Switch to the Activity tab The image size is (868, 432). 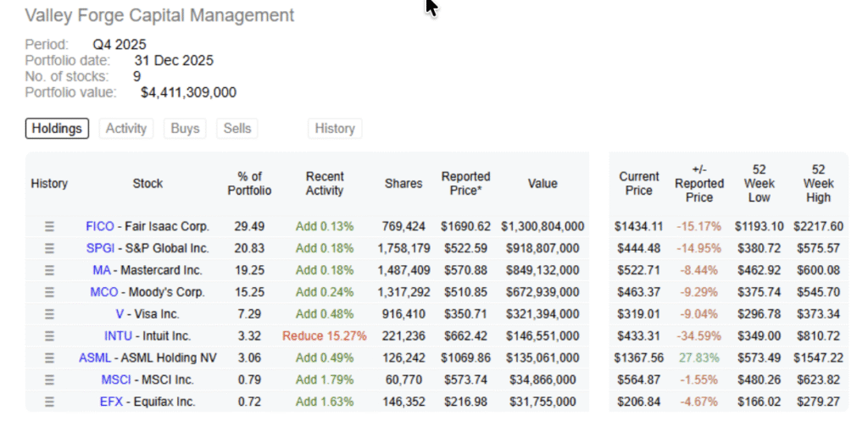[126, 129]
